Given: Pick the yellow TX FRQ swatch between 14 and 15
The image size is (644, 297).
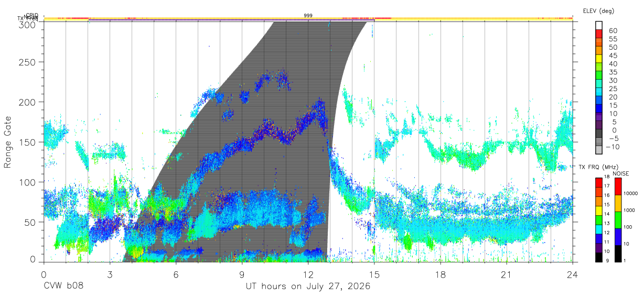Looking at the screenshot, I should pyautogui.click(x=599, y=211).
